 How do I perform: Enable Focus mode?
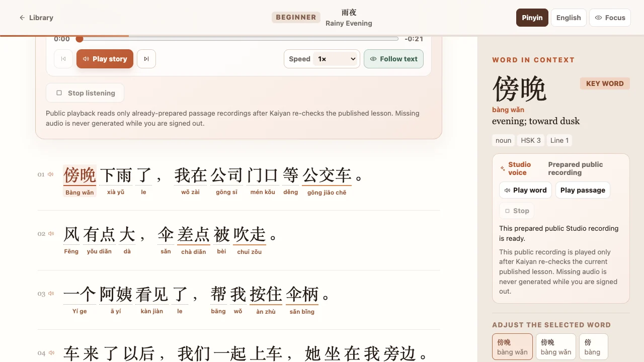(610, 18)
